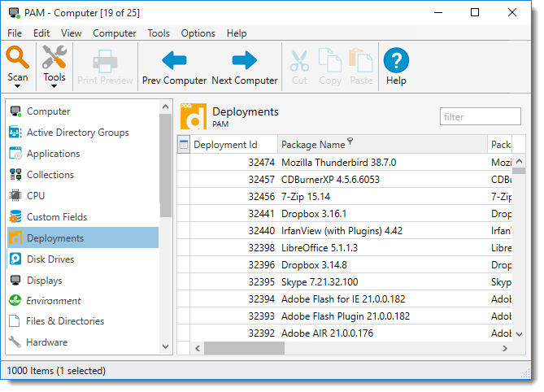Select Skype 7.21.32.100 row

coord(345,281)
